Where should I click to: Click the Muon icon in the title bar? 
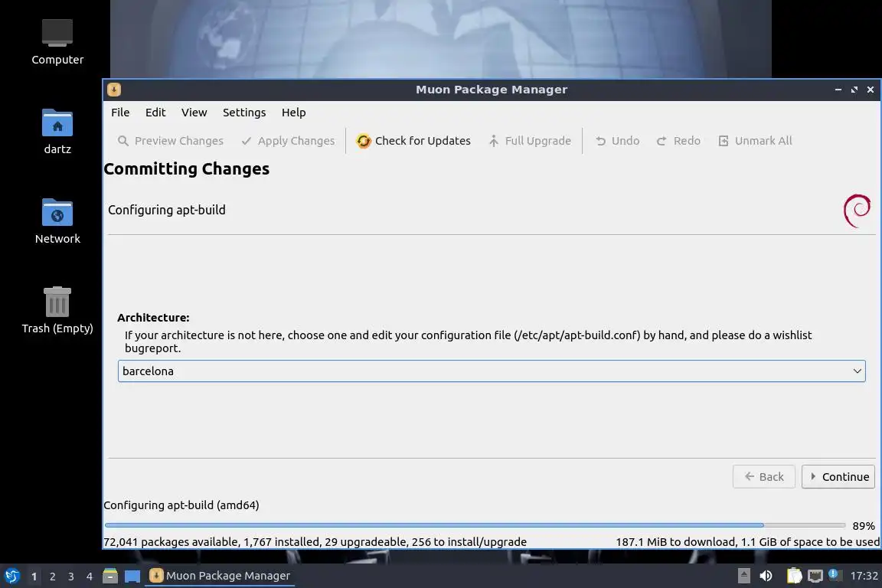113,90
